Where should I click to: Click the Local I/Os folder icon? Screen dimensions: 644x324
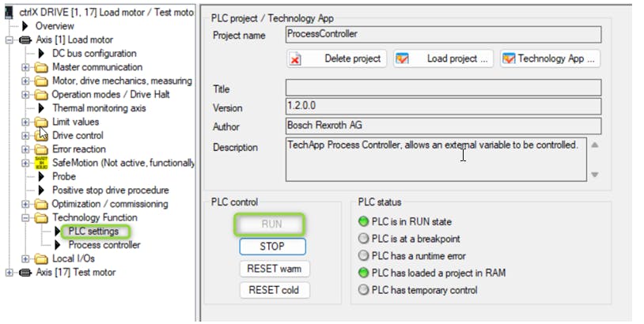tap(41, 258)
